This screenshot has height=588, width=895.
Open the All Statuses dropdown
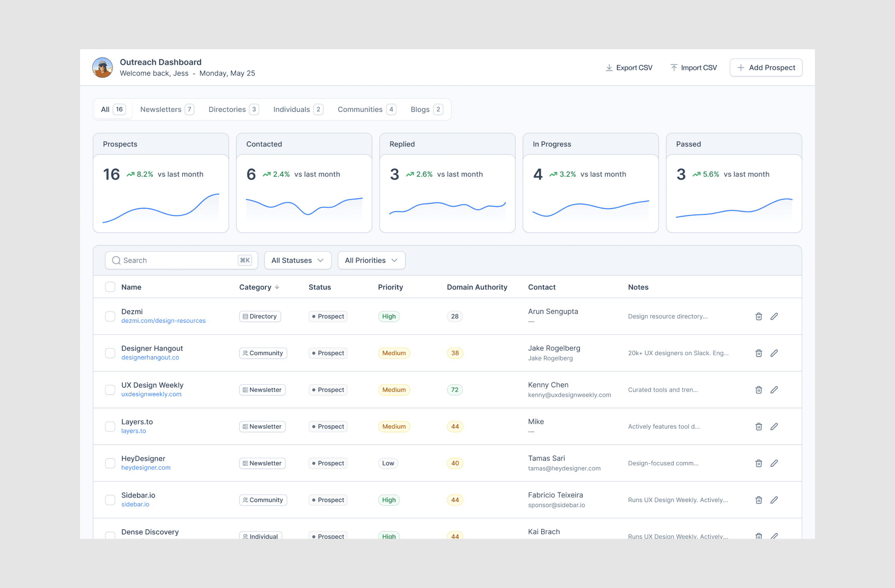[x=298, y=260]
